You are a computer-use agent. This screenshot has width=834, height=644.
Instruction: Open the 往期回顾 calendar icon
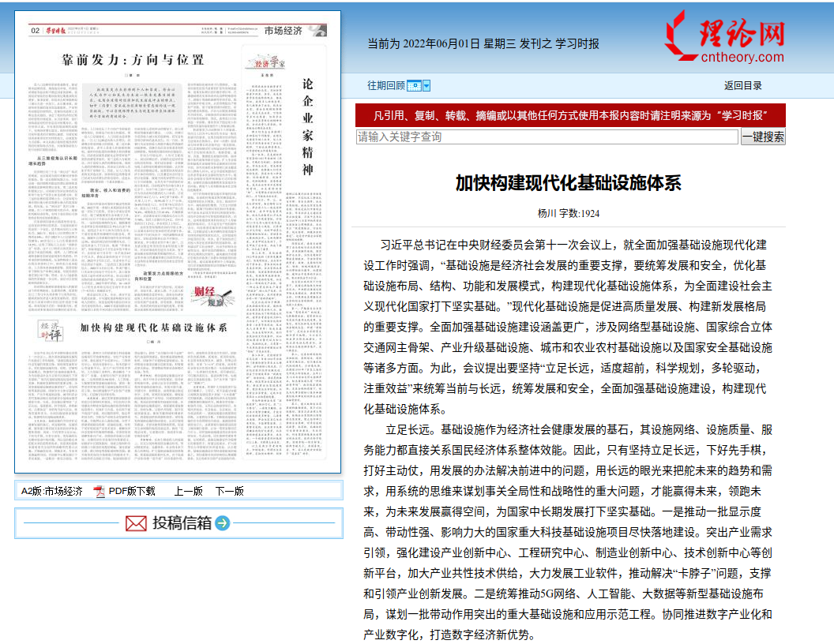click(x=414, y=85)
